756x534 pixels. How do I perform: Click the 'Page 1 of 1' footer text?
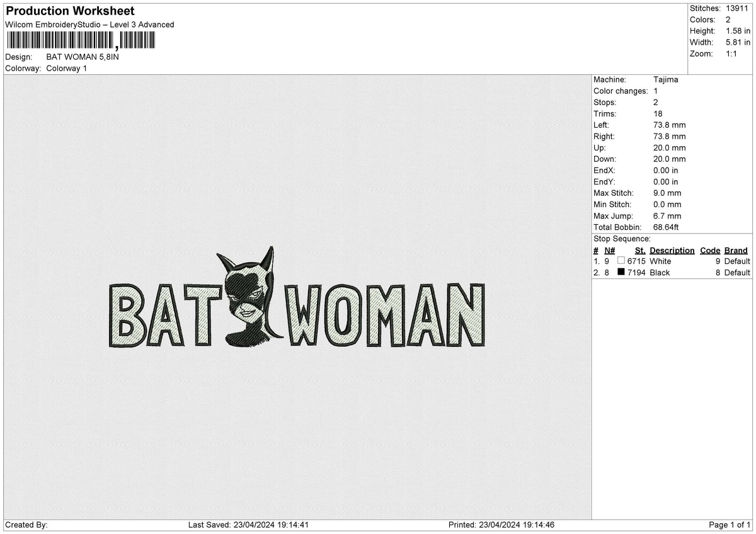730,525
